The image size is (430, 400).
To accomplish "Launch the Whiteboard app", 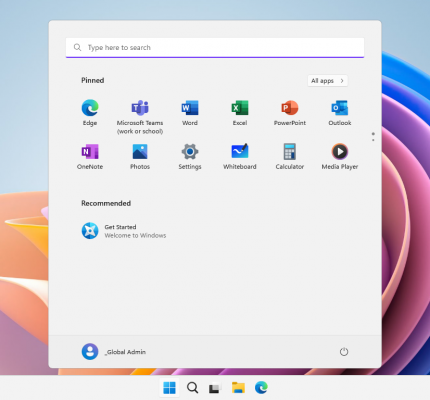I will [240, 157].
